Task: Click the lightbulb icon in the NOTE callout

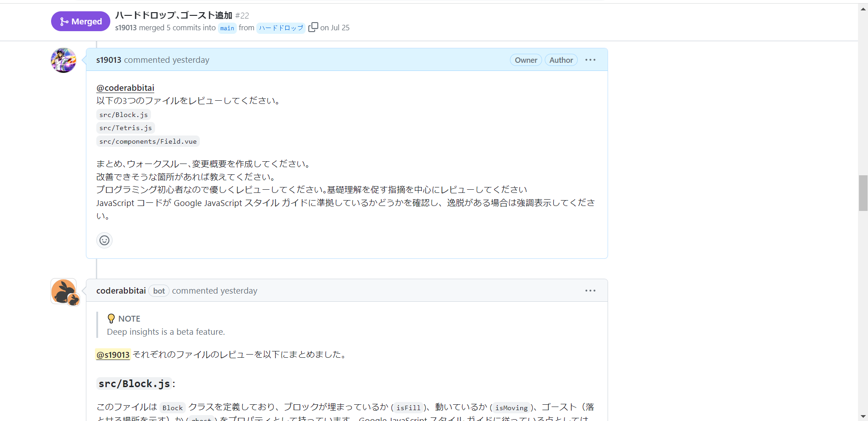Action: (x=111, y=318)
